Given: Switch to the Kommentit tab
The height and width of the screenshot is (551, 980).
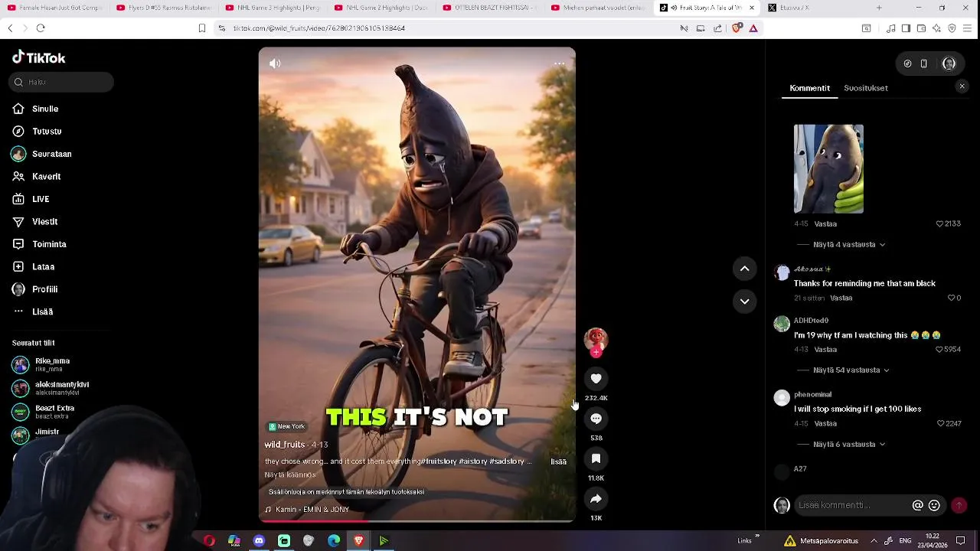Looking at the screenshot, I should 809,88.
